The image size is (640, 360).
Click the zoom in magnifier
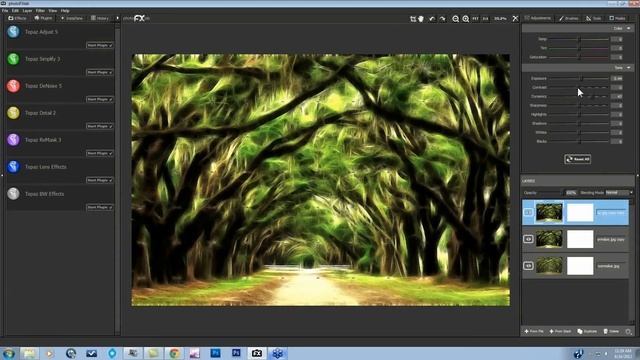pyautogui.click(x=465, y=19)
